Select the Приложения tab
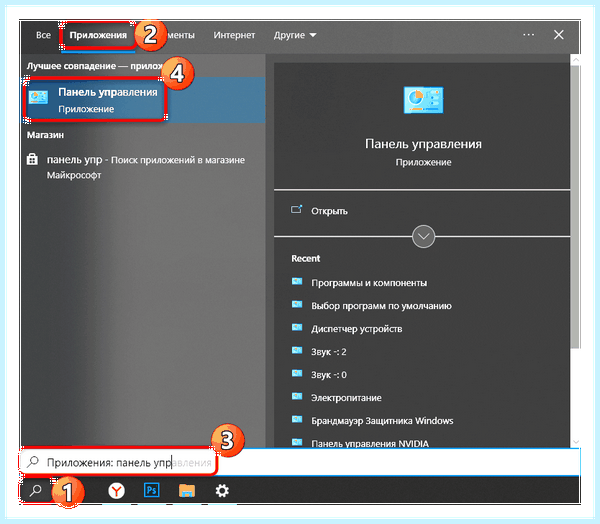Viewport: 600px width, 524px height. (x=98, y=35)
